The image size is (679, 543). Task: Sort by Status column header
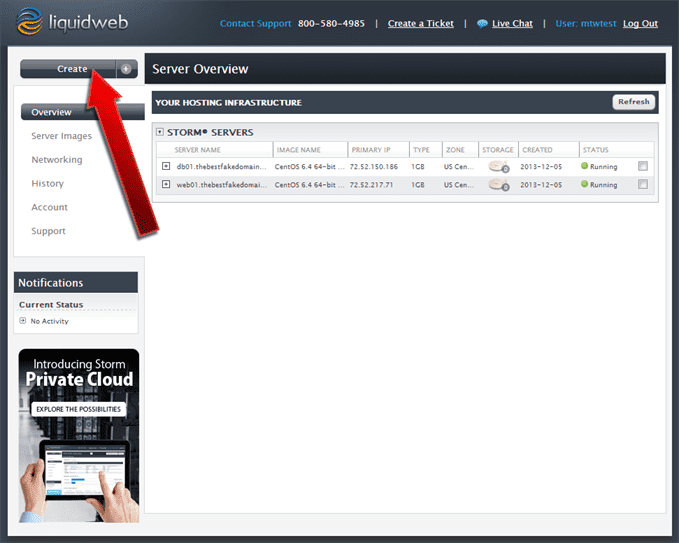click(x=595, y=150)
